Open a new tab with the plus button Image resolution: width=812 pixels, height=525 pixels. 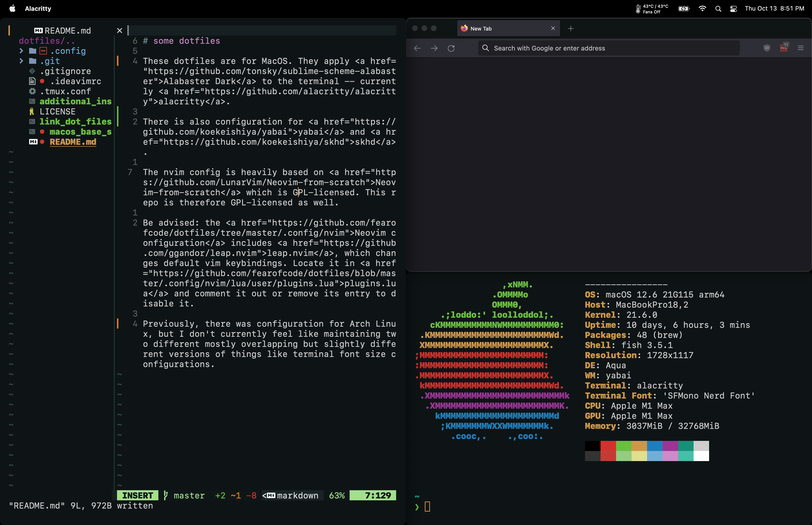coord(570,29)
